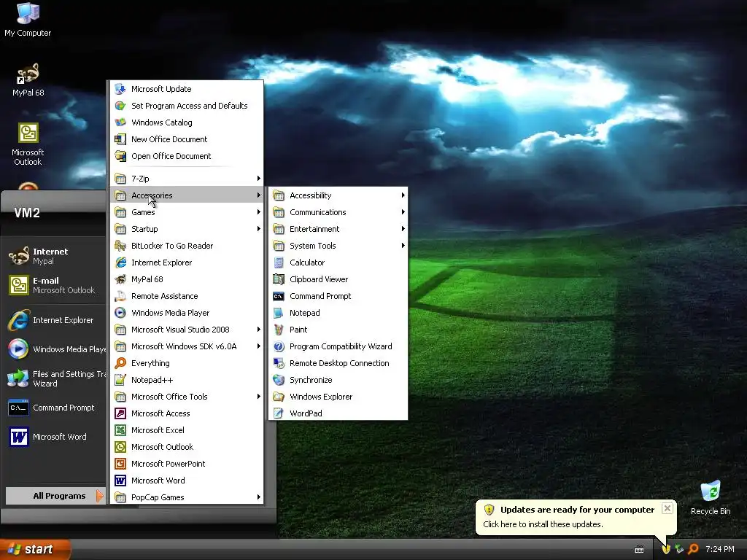Viewport: 747px width, 560px height.
Task: Close the updates notification balloon
Action: [x=667, y=508]
